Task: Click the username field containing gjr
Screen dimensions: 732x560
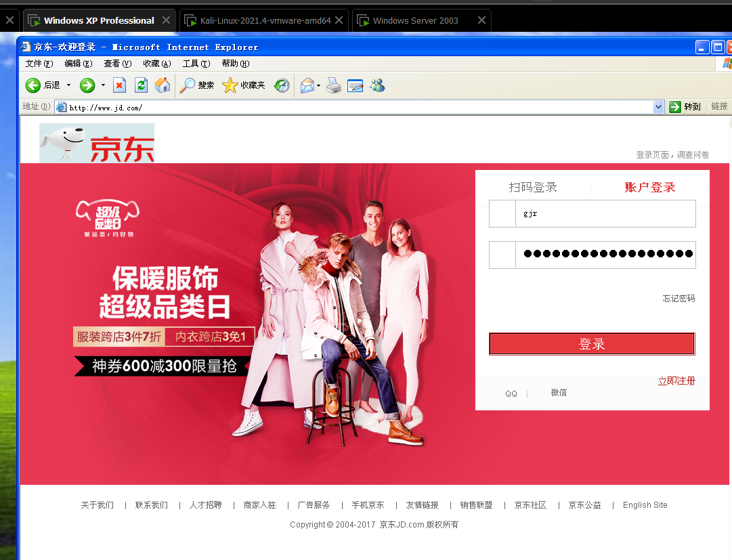Action: pyautogui.click(x=605, y=213)
